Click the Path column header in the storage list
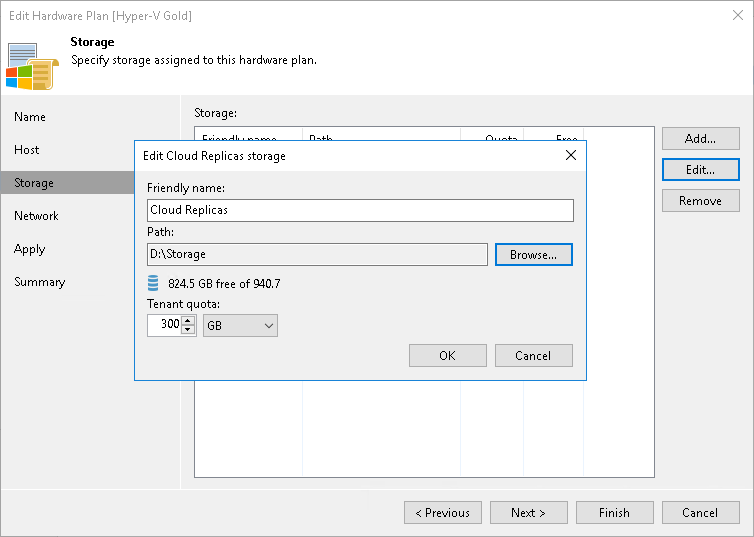This screenshot has width=754, height=537. click(x=381, y=135)
